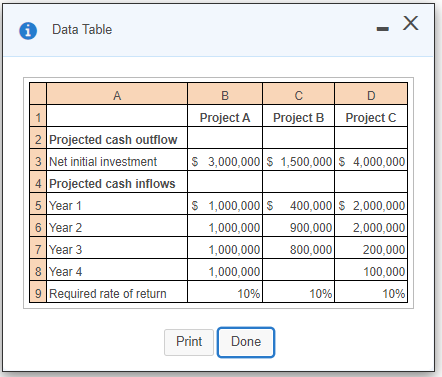Select the $400,000 Year 1 cell
Image resolution: width=442 pixels, height=377 pixels.
coord(299,204)
